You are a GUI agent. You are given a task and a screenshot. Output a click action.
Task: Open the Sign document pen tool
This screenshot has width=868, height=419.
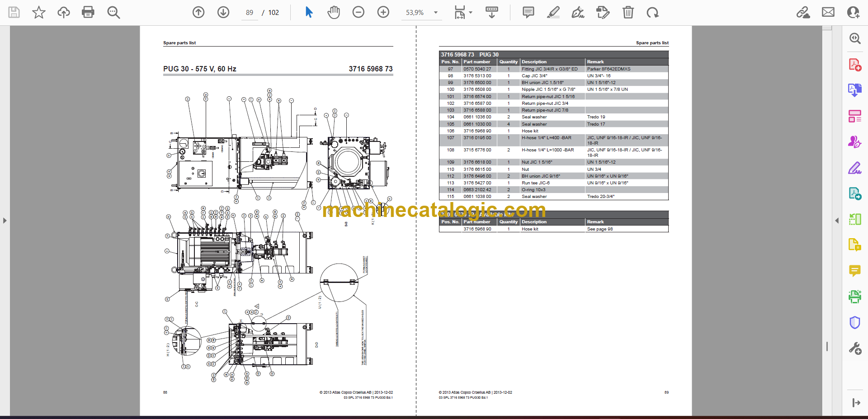point(578,12)
